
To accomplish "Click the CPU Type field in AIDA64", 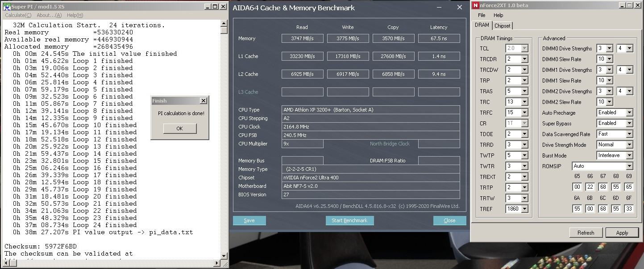I will pos(370,110).
